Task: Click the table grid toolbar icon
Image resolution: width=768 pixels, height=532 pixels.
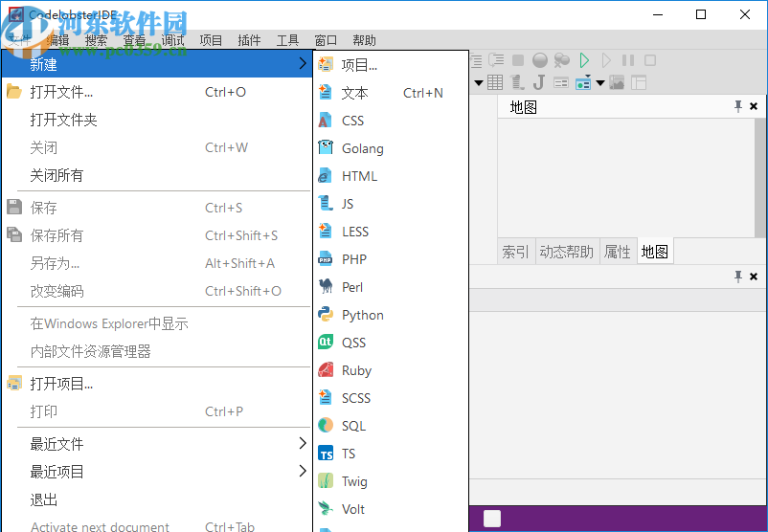Action: [x=495, y=82]
